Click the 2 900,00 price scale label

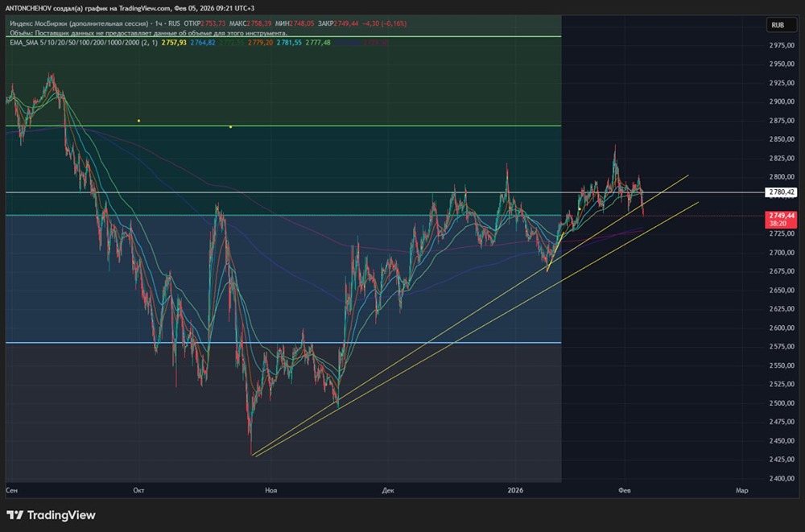pyautogui.click(x=782, y=101)
